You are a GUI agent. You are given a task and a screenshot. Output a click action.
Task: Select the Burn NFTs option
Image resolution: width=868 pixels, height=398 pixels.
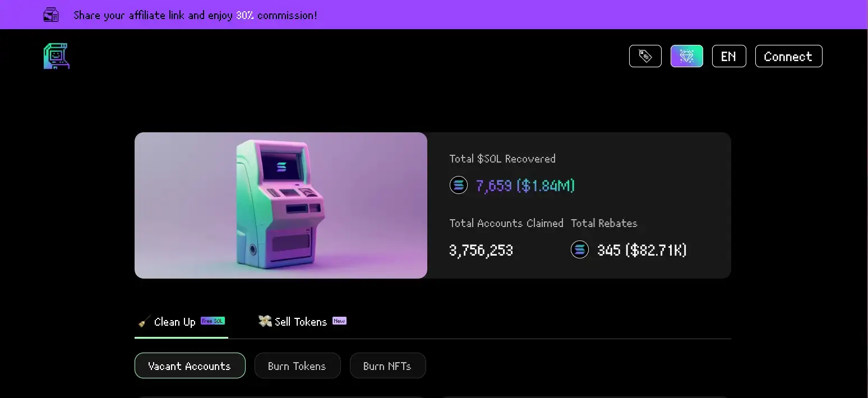(x=387, y=366)
